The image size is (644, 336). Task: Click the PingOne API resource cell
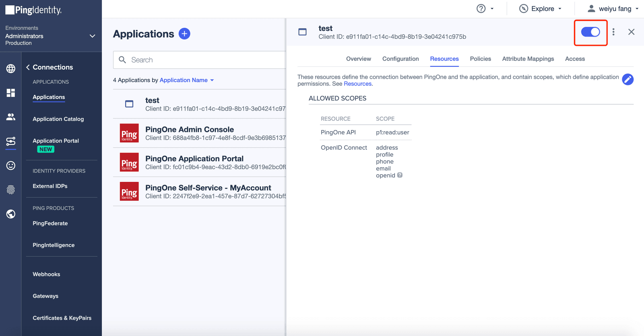click(x=338, y=132)
